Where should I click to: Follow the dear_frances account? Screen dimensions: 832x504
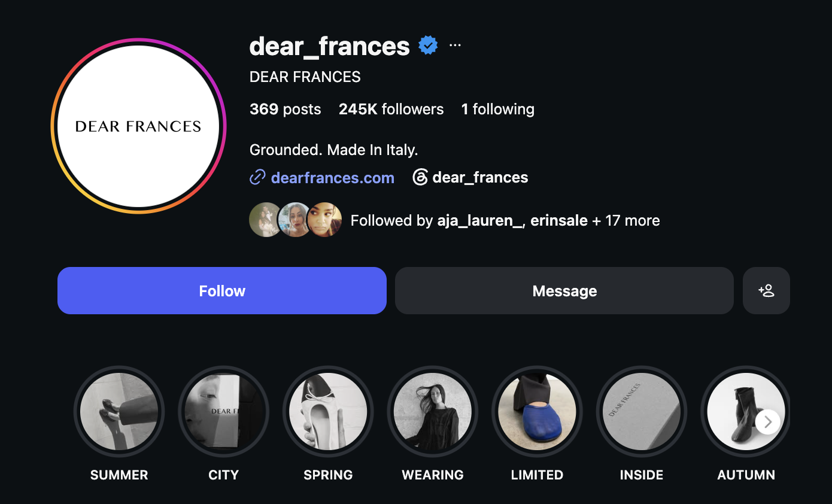[x=222, y=290]
